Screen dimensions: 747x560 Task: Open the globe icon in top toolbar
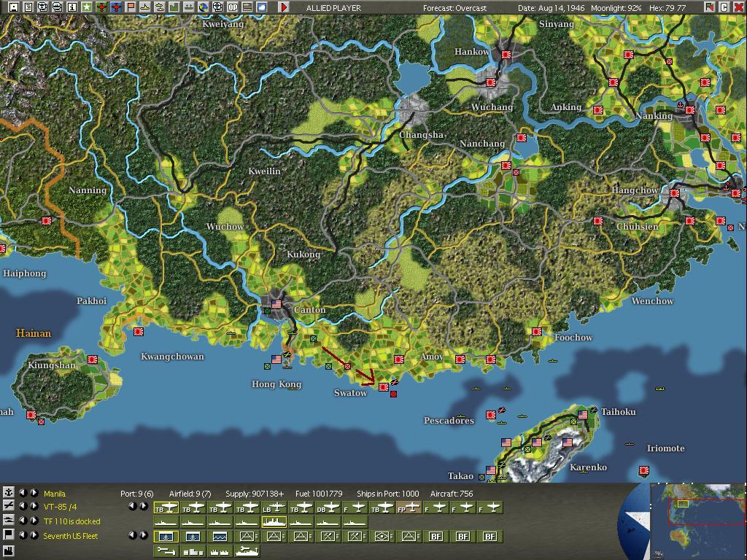point(204,7)
